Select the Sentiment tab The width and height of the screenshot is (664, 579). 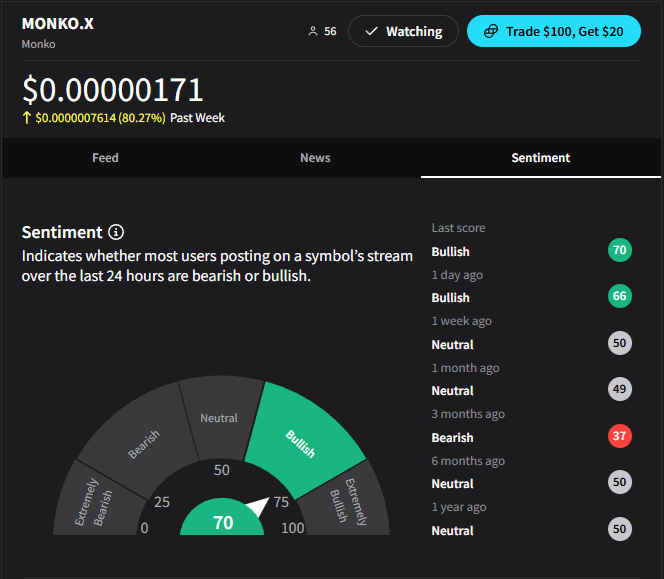(x=540, y=158)
